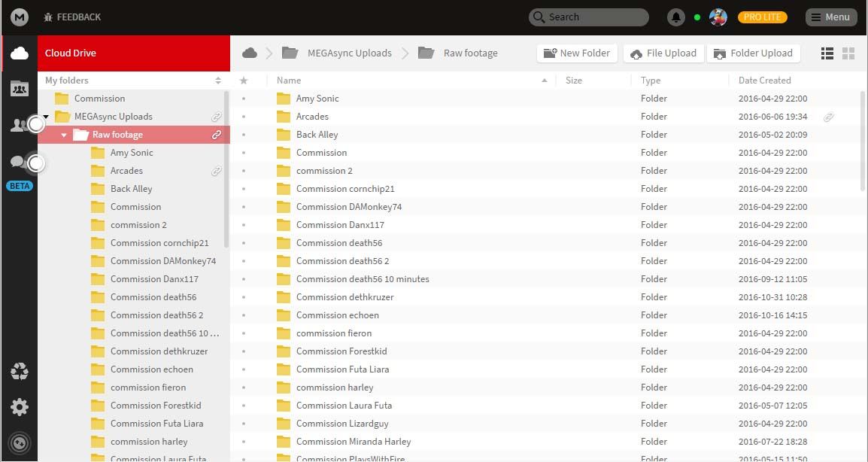868x462 pixels.
Task: Click link icon on Arcades file row
Action: [828, 117]
